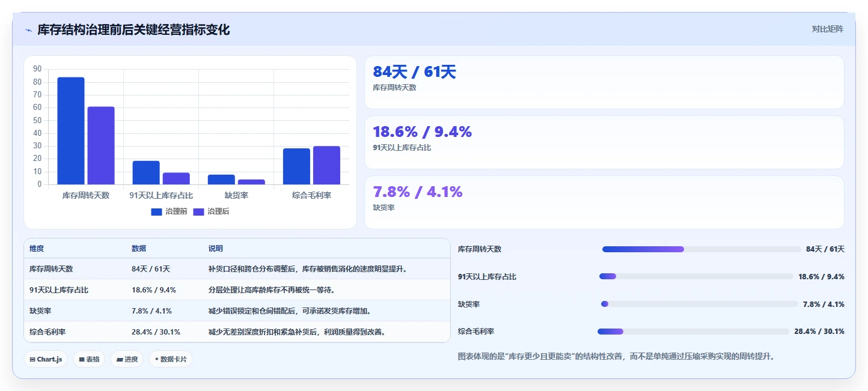Image resolution: width=868 pixels, height=391 pixels.
Task: Click the 综合毛利率 x-axis label of the chart
Action: (311, 195)
